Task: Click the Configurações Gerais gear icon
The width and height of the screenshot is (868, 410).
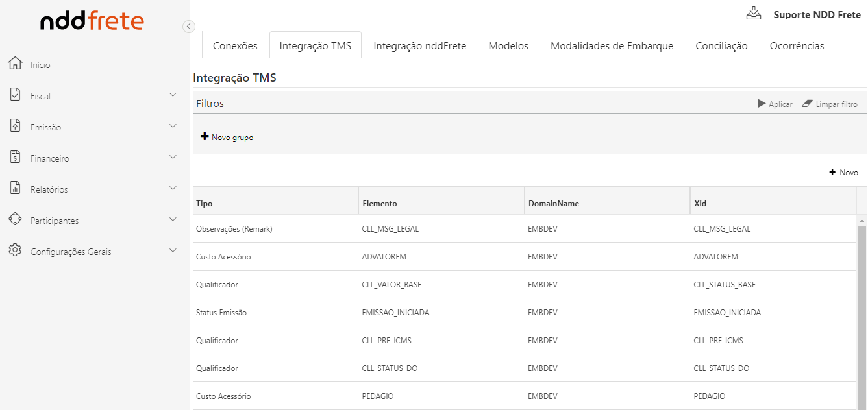Action: (x=15, y=250)
